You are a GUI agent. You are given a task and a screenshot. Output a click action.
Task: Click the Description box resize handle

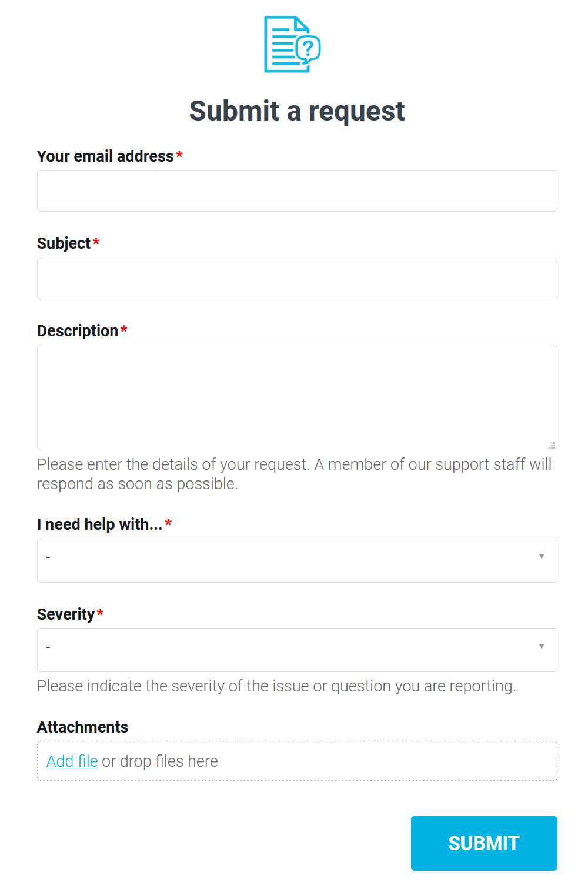tap(552, 446)
